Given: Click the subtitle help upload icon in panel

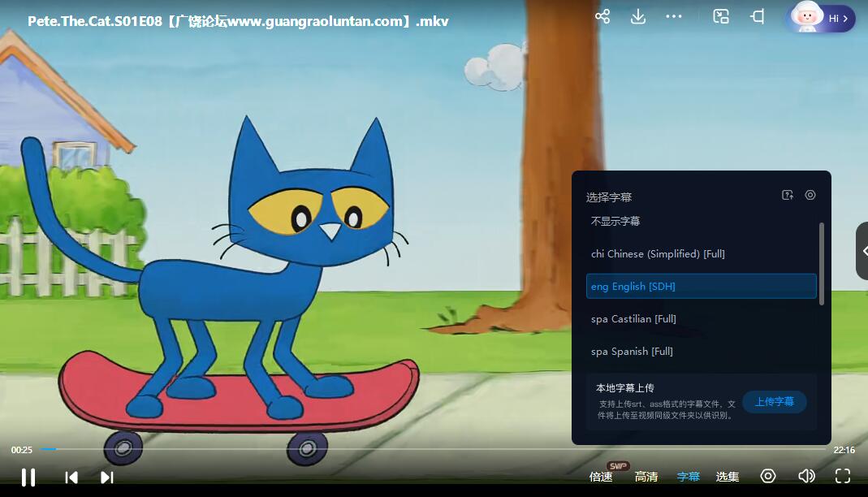Looking at the screenshot, I should pos(787,195).
